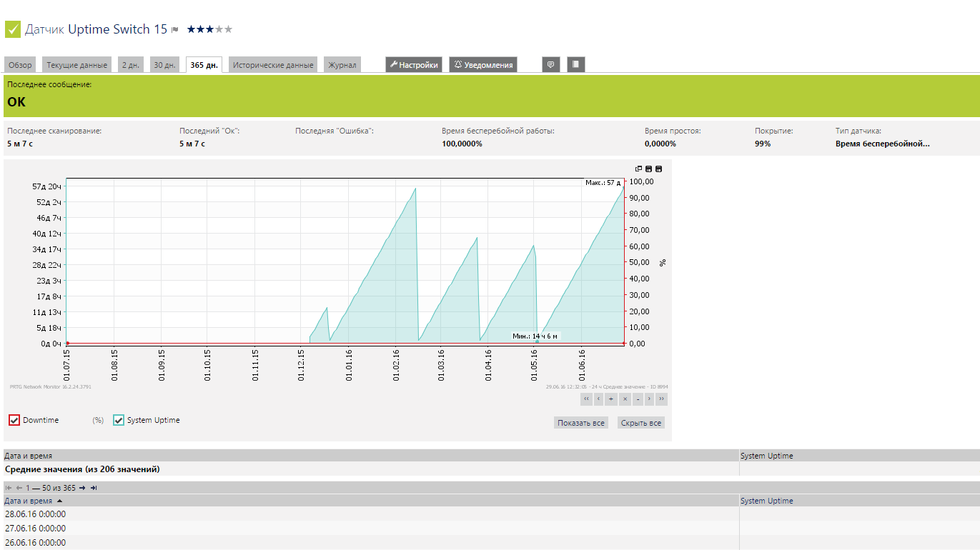Zoom out graph with minus button

[637, 399]
